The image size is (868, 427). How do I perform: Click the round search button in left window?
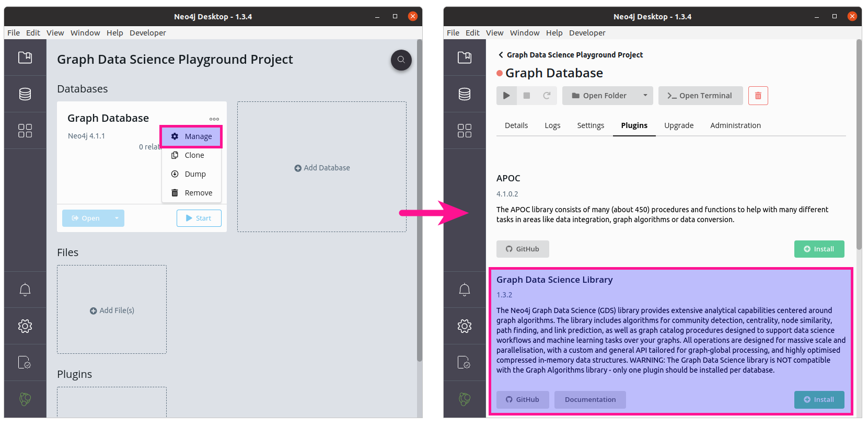point(401,60)
